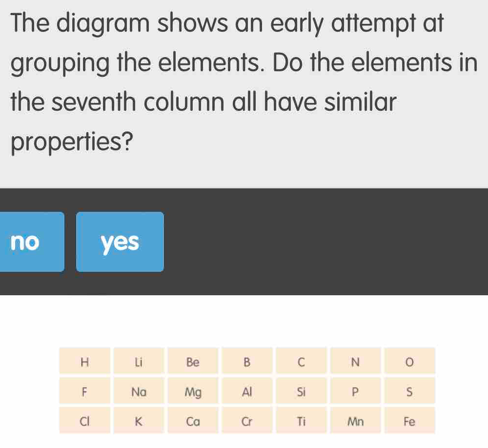The height and width of the screenshot is (448, 488).
Task: Select the sulfur (S) element cell
Action: click(409, 392)
